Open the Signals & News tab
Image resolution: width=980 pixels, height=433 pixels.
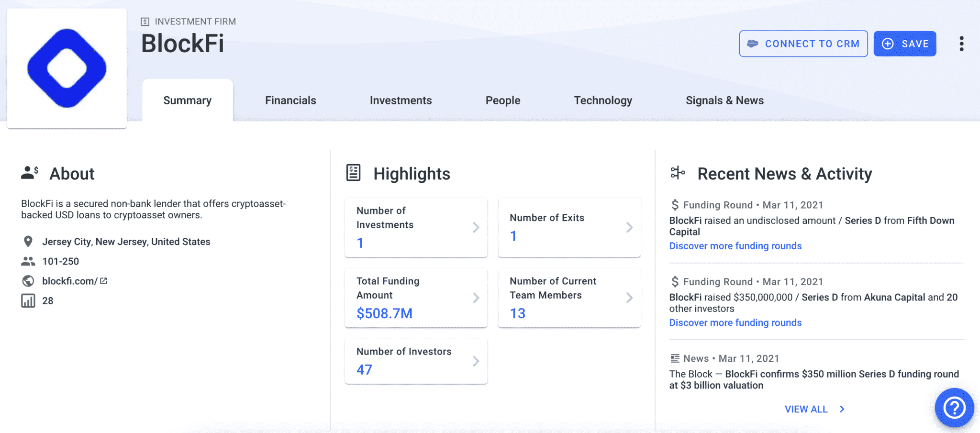(724, 100)
